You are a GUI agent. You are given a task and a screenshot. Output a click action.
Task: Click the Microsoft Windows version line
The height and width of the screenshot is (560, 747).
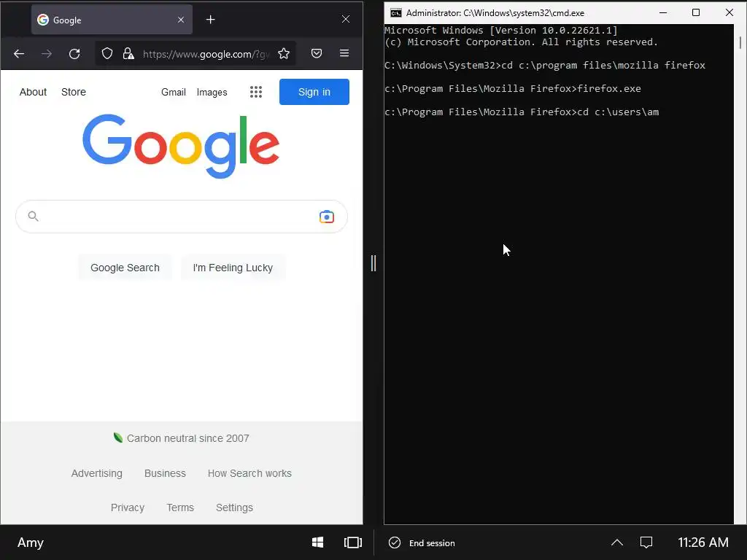500,31
